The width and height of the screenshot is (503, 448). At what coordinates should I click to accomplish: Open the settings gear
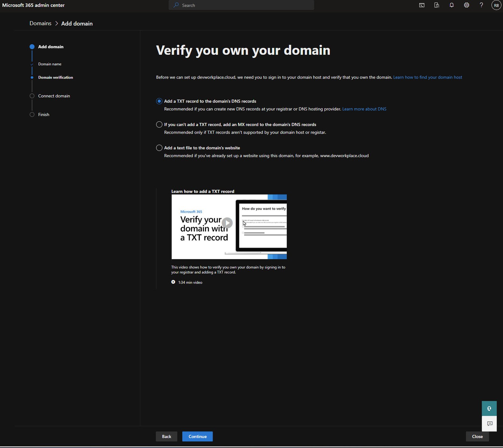tap(467, 5)
